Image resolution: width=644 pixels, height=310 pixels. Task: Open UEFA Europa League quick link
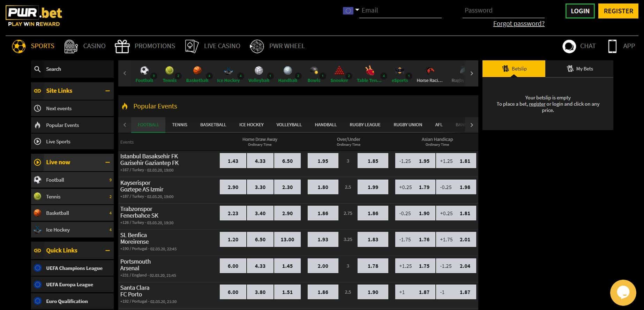pos(72,285)
